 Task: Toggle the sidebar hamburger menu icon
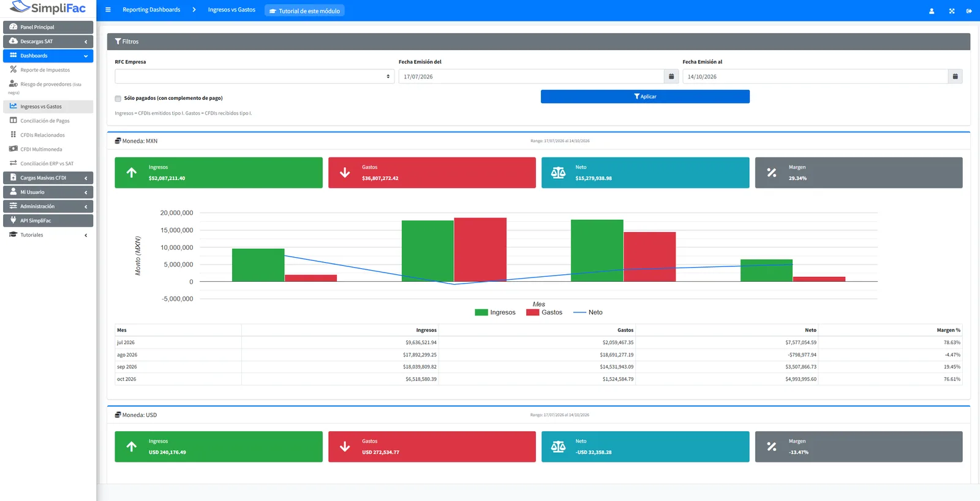[108, 10]
